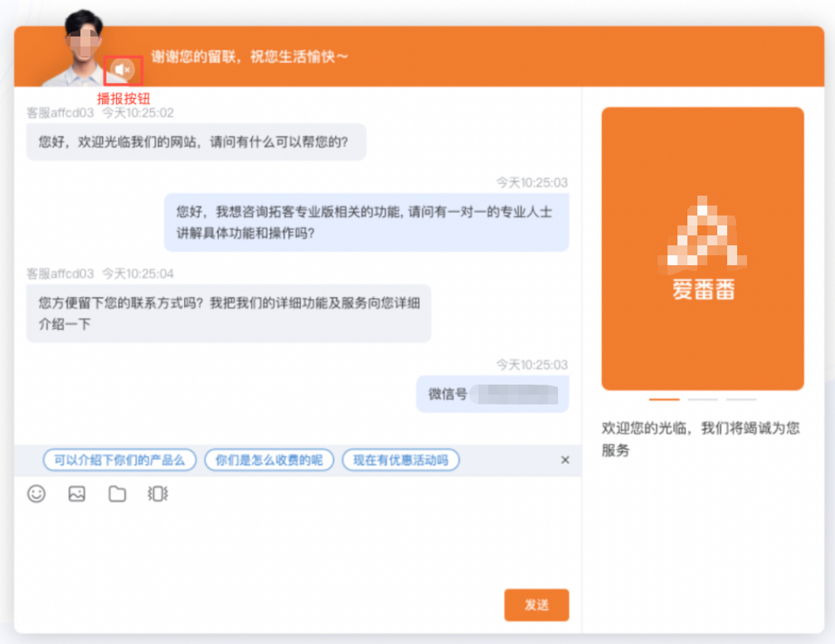The image size is (835, 644).
Task: Click the 微信号 message bubble
Action: [492, 393]
